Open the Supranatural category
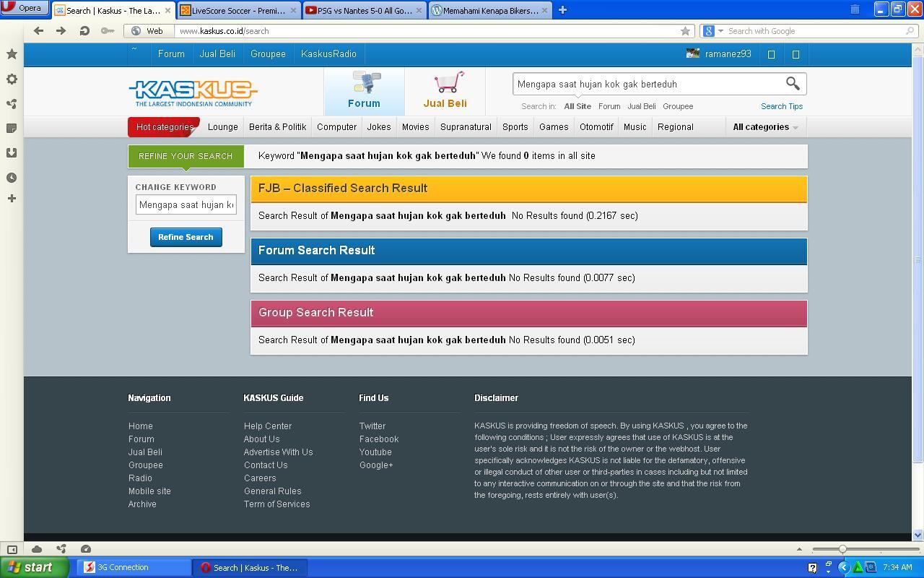 point(466,127)
